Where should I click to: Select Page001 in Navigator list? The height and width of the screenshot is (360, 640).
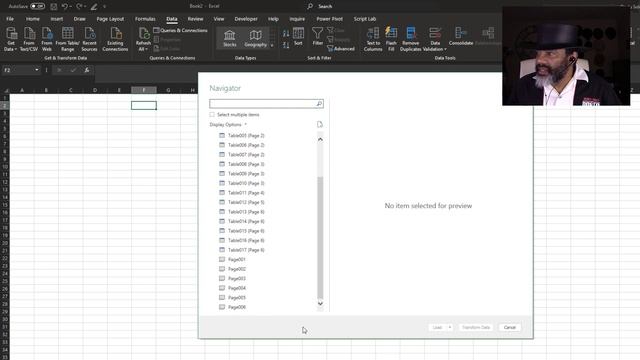click(237, 260)
